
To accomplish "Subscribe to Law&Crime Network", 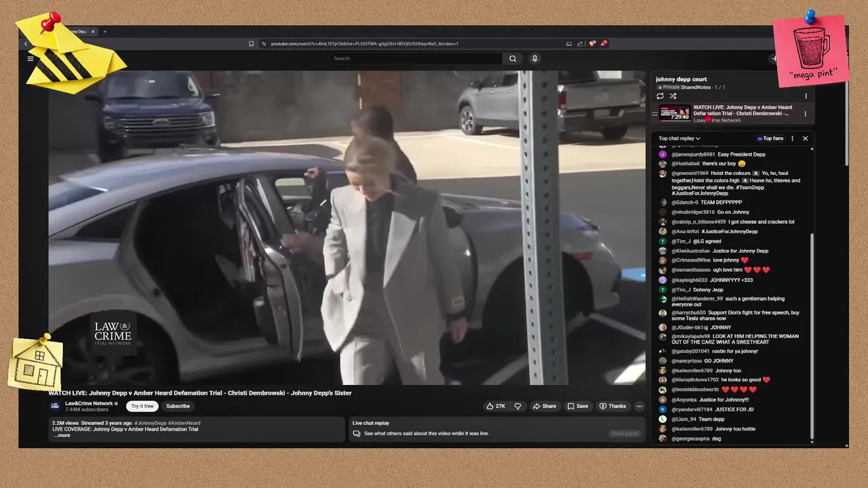I will pos(178,406).
